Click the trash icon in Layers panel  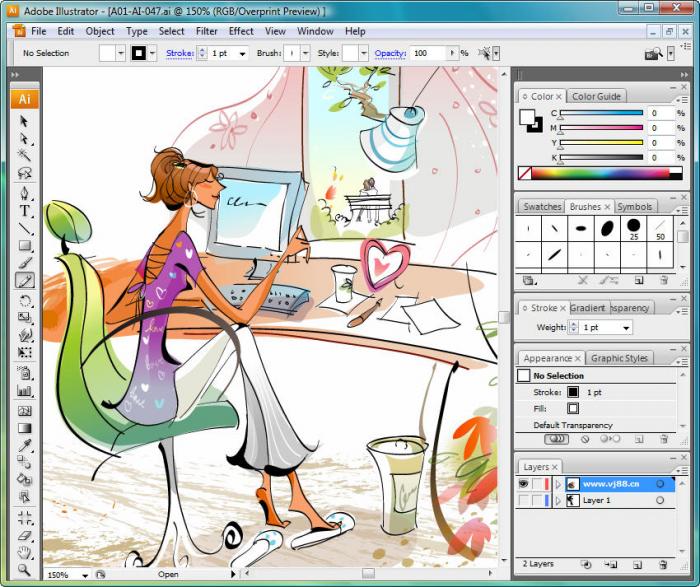coord(663,565)
